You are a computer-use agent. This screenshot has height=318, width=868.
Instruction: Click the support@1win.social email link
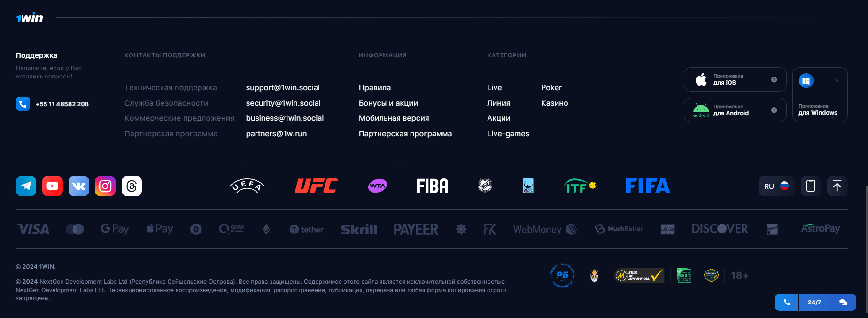[283, 88]
